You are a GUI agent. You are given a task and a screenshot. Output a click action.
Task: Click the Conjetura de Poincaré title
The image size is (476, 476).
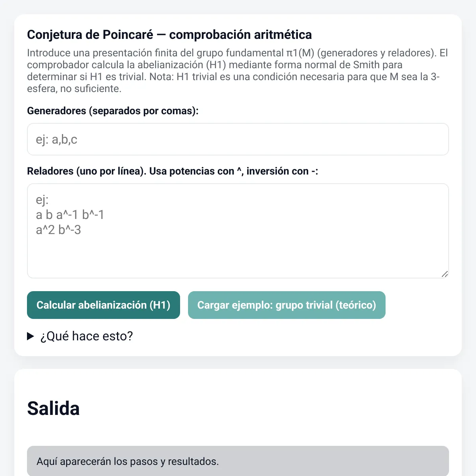(169, 35)
